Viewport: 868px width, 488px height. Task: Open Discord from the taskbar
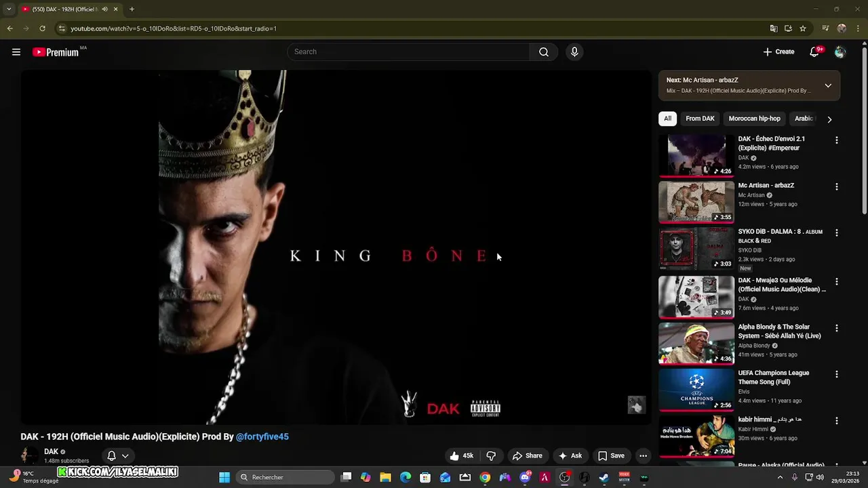coord(525,477)
